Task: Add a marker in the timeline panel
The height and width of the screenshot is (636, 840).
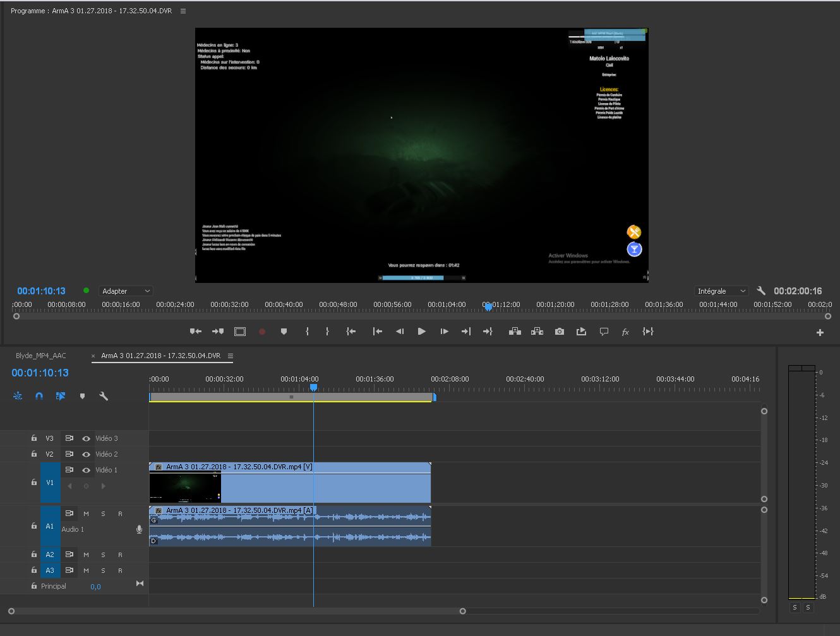Action: click(x=82, y=396)
